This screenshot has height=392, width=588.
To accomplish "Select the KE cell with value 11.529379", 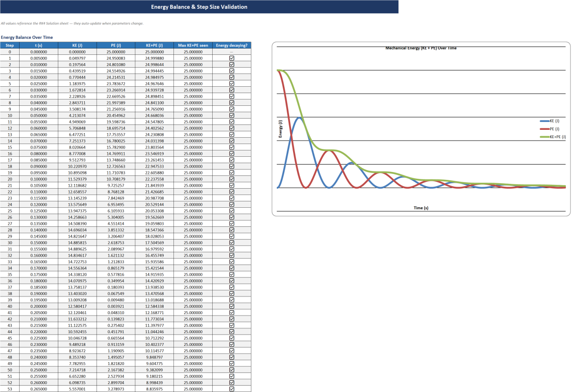I will coord(77,179).
